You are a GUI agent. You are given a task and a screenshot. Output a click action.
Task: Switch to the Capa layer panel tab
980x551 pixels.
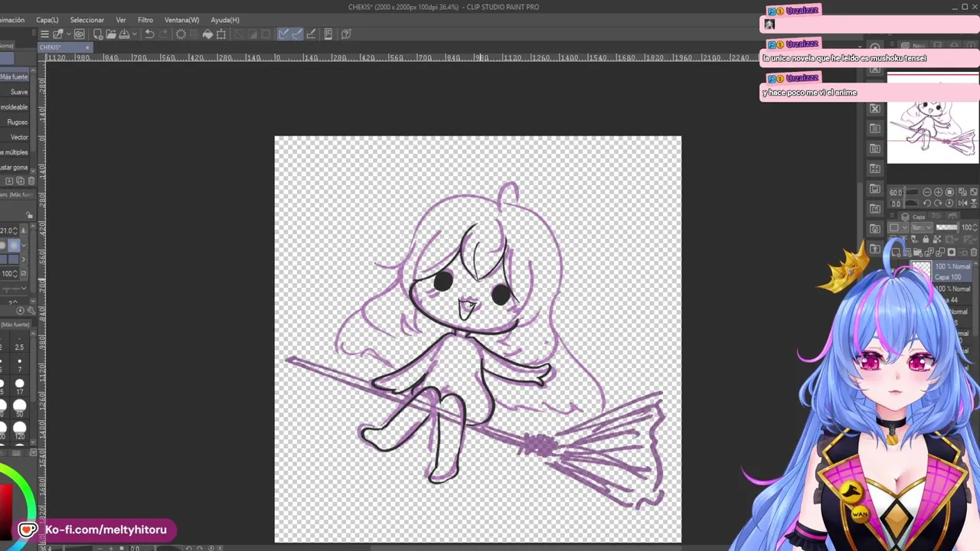(x=913, y=217)
